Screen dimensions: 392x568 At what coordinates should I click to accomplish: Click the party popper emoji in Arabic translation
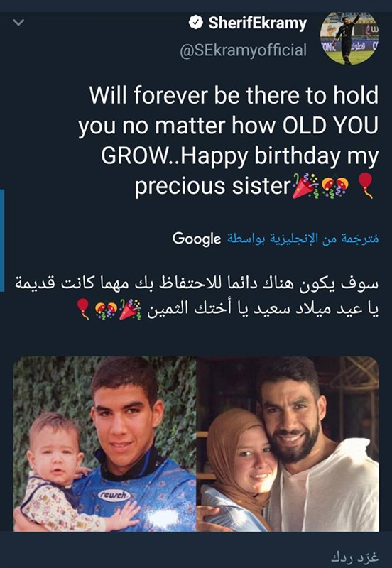pyautogui.click(x=130, y=309)
